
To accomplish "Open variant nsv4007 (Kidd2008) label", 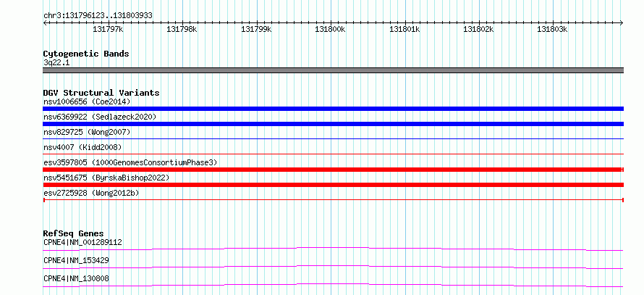I will (82, 147).
